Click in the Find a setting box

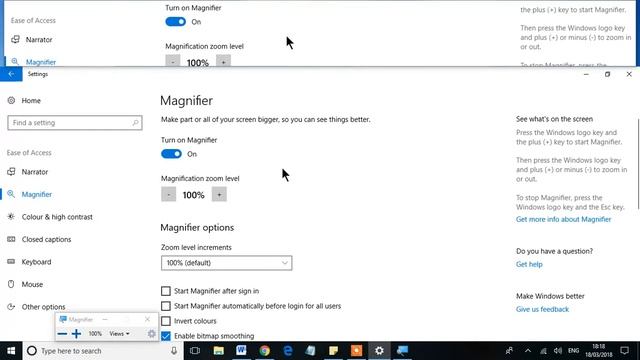[75, 123]
